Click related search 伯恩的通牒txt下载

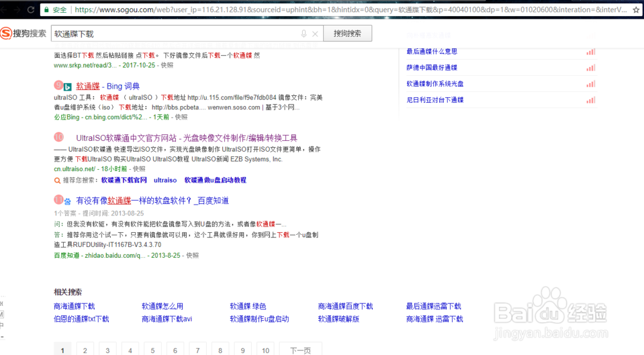[x=81, y=319]
